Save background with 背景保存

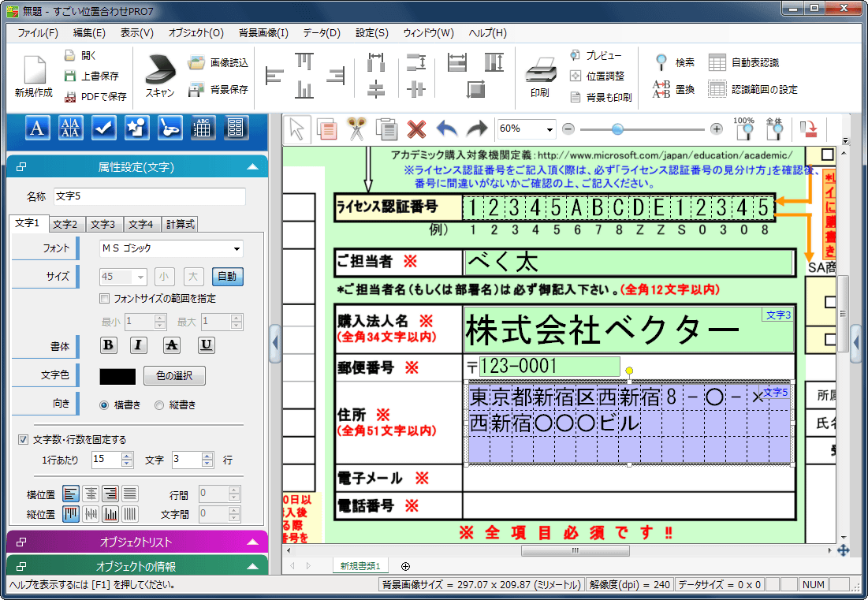tap(218, 89)
